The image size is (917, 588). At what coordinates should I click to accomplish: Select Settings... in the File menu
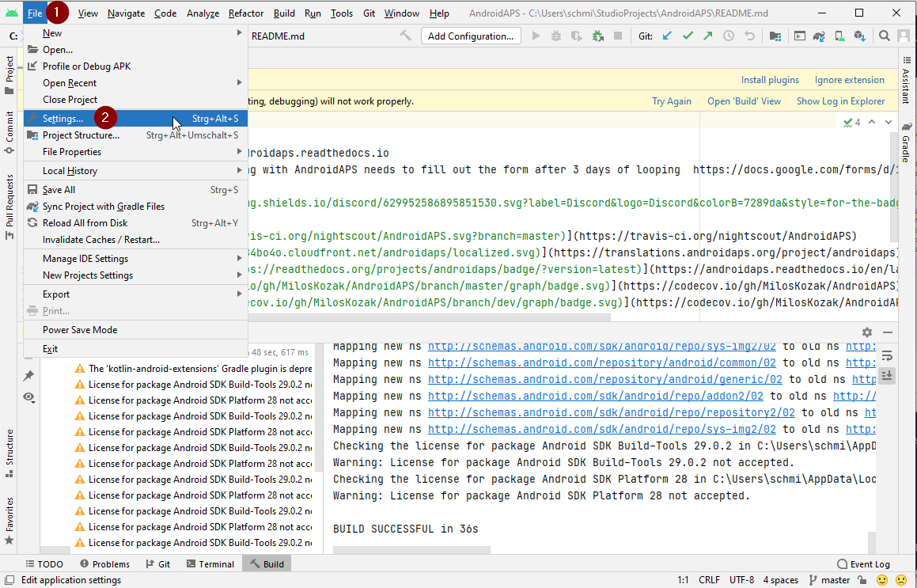point(135,118)
